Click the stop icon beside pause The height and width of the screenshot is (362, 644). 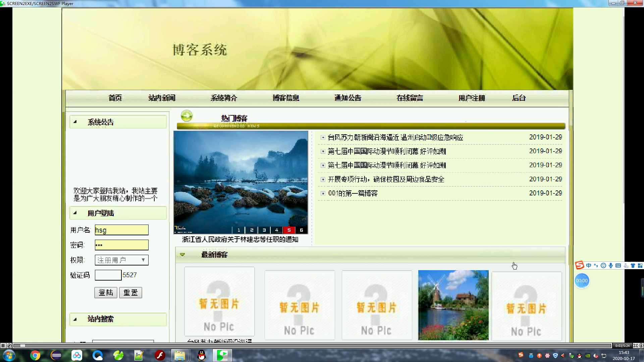pyautogui.click(x=9, y=346)
